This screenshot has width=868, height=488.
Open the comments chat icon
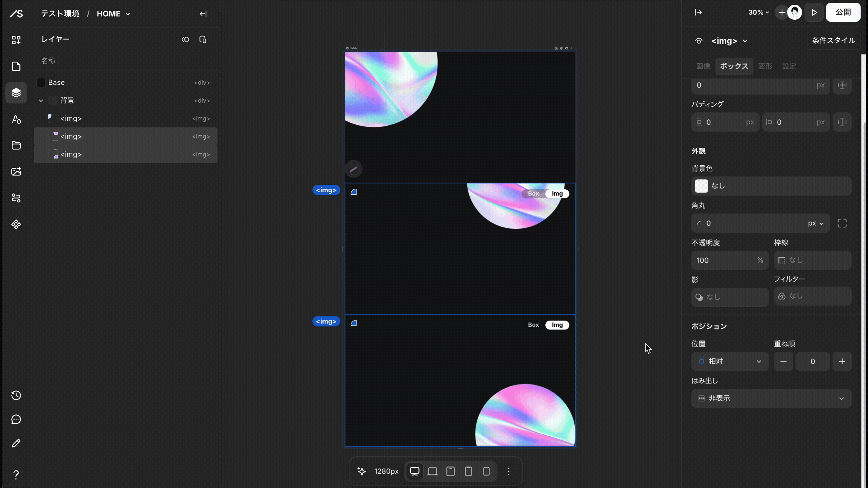[x=16, y=419]
